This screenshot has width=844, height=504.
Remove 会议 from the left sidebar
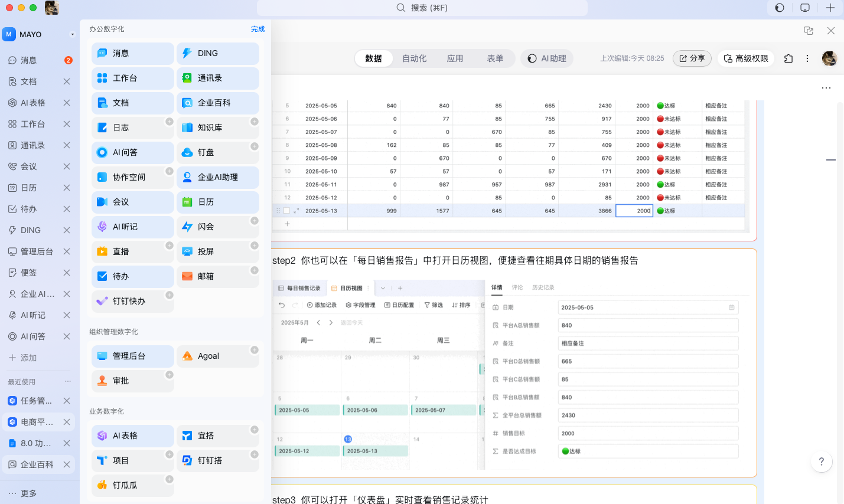pos(67,166)
